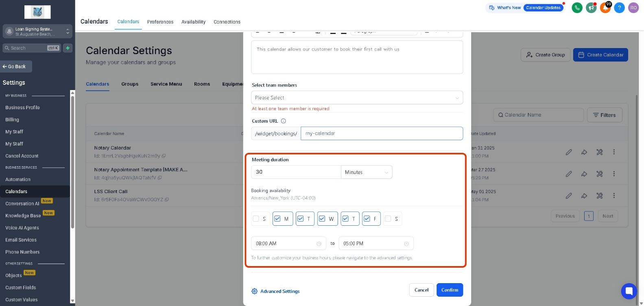This screenshot has width=644, height=306.
Task: Open the three-dot menu for Notary Appointment Template
Action: click(614, 174)
